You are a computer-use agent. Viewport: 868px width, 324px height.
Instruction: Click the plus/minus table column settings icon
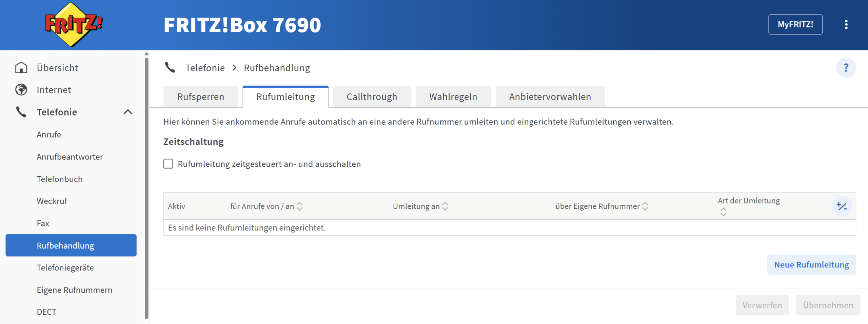(842, 206)
